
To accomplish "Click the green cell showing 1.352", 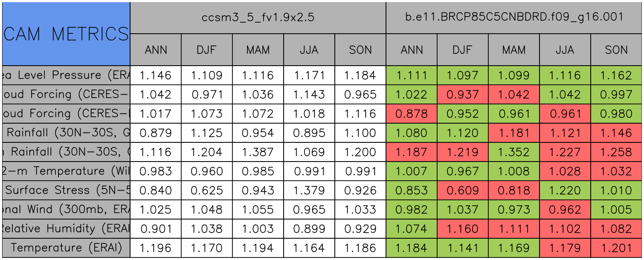I will coord(514,152).
